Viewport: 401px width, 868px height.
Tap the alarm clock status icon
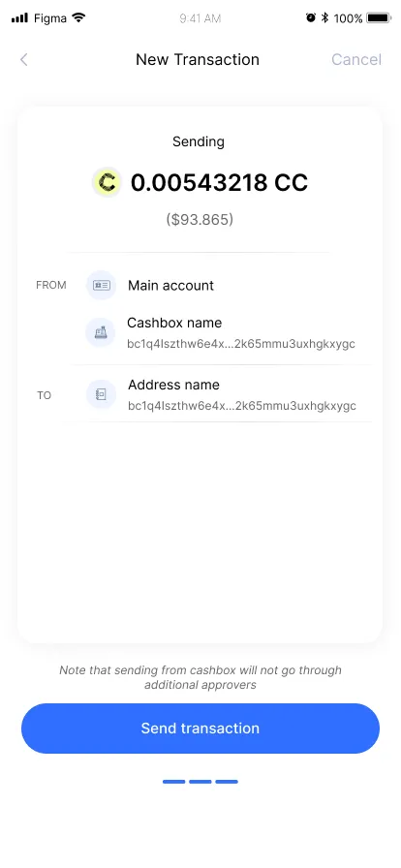(311, 17)
